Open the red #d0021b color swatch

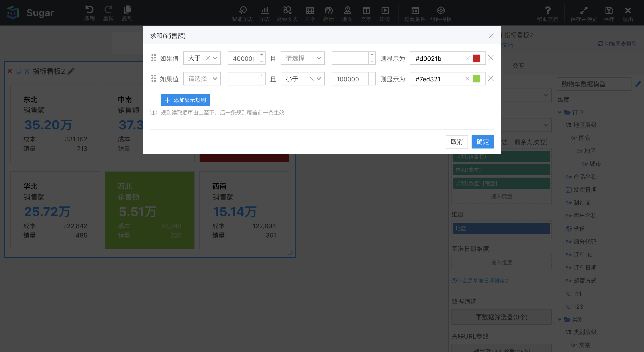[x=477, y=58]
